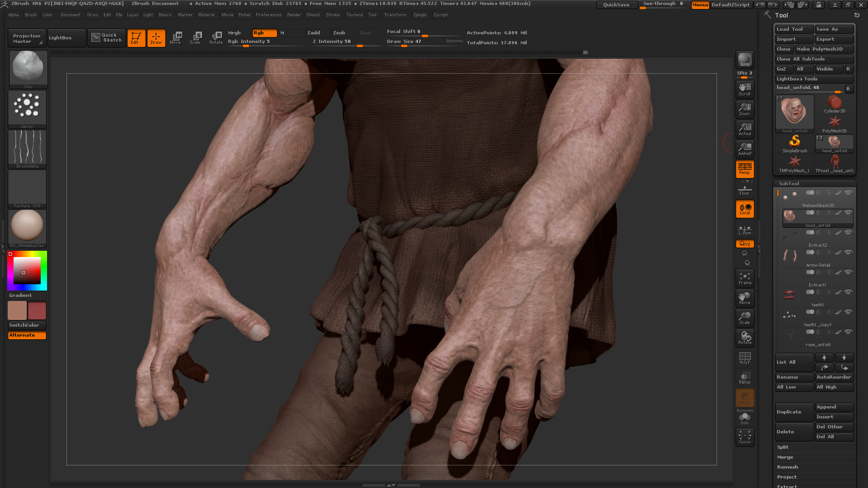
Task: Collapse the SubTool section header
Action: (789, 183)
